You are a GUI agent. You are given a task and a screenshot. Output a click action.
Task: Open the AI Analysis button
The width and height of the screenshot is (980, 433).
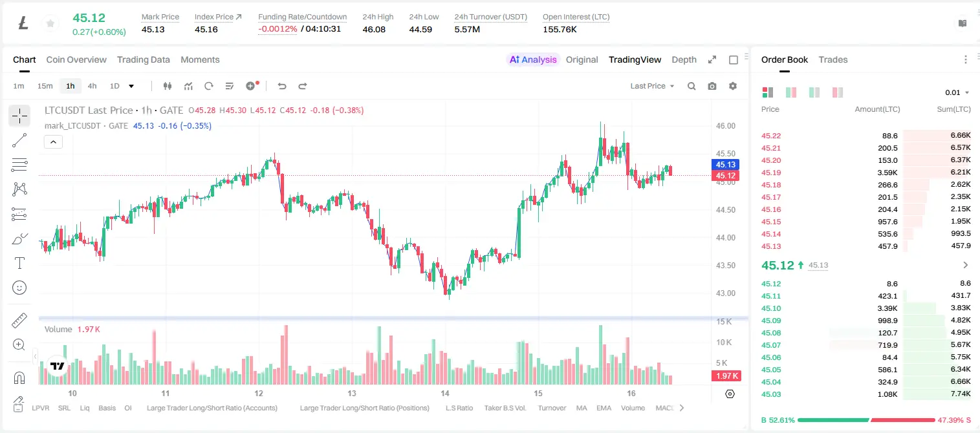point(533,59)
